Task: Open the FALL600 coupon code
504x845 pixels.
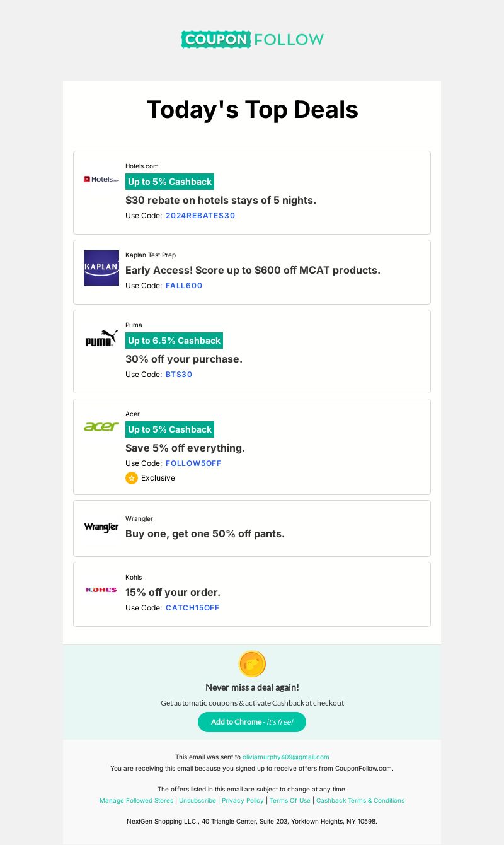Action: pyautogui.click(x=184, y=286)
